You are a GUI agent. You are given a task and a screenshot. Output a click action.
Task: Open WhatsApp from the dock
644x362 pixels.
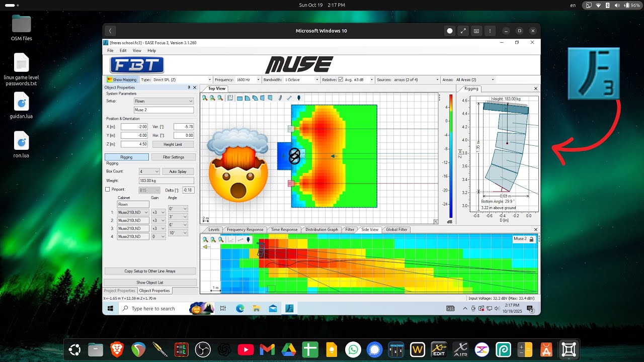tap(353, 349)
